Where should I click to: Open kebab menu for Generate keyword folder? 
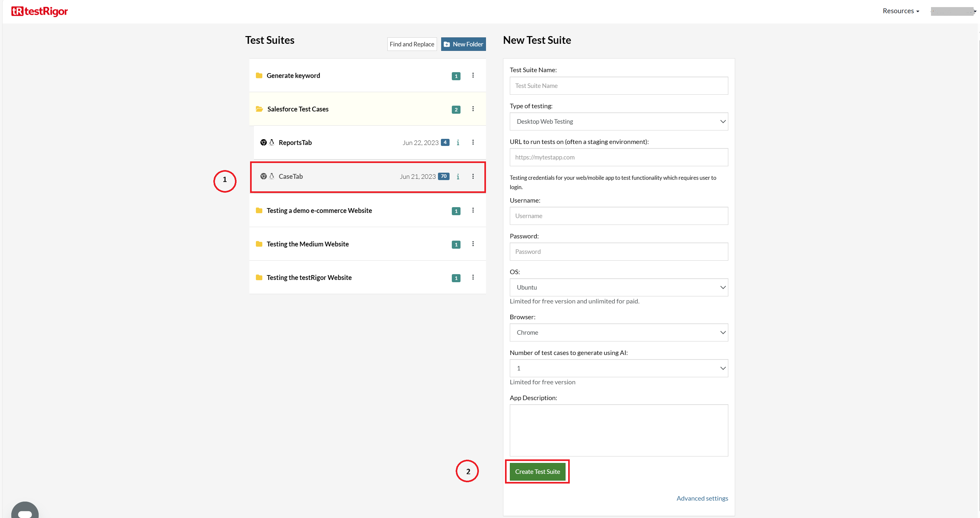tap(473, 75)
